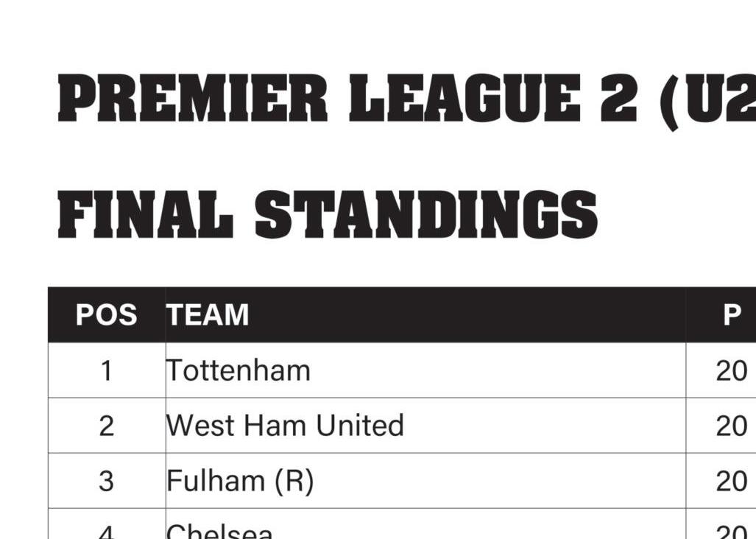Click the Fulham (R) team cell
756x539 pixels.
[425, 481]
